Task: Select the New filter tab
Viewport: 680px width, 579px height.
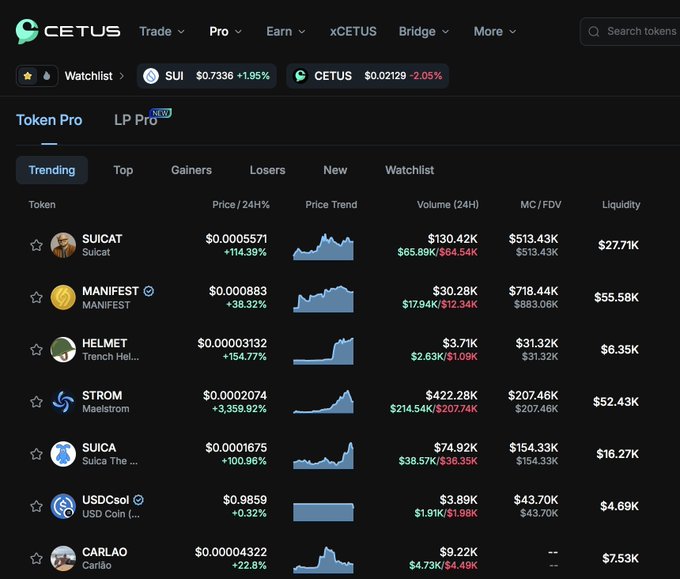Action: pos(335,170)
